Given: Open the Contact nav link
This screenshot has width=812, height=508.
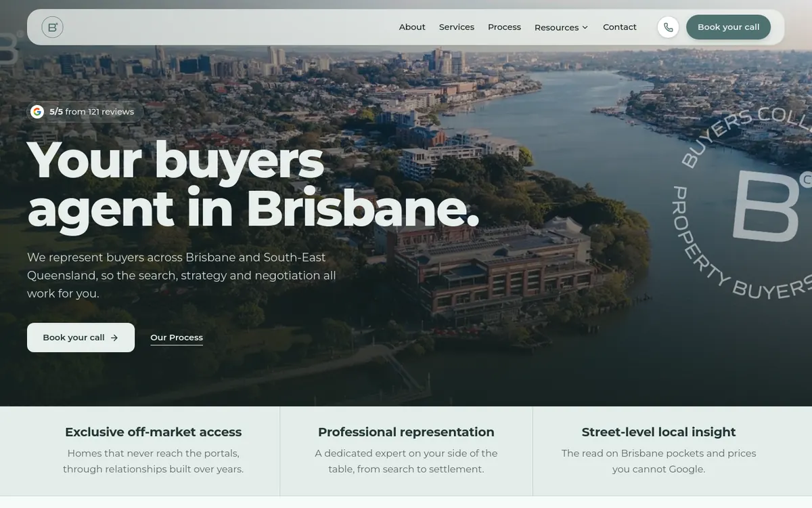Looking at the screenshot, I should pos(620,27).
